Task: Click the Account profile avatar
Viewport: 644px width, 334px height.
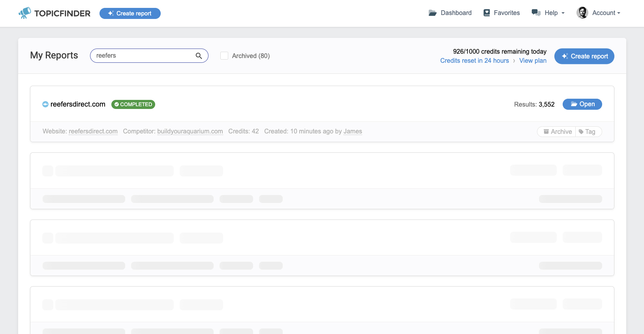Action: click(582, 13)
